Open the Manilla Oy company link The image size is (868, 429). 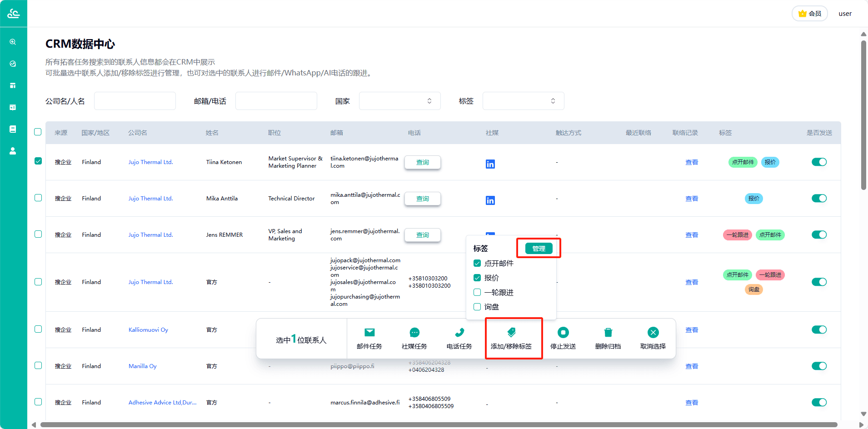click(x=142, y=366)
